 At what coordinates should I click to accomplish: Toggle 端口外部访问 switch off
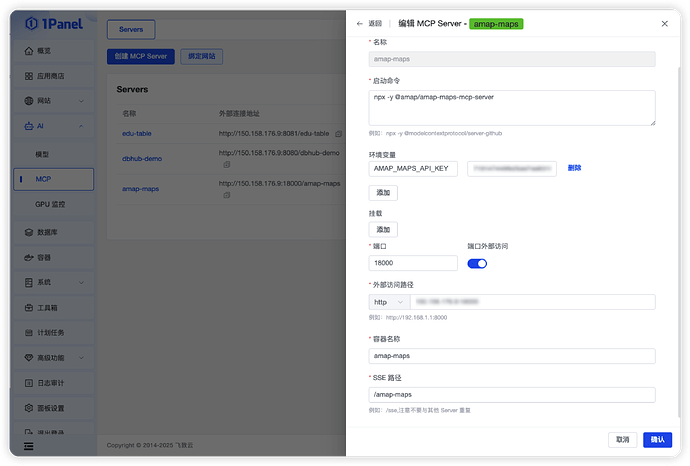pyautogui.click(x=477, y=264)
